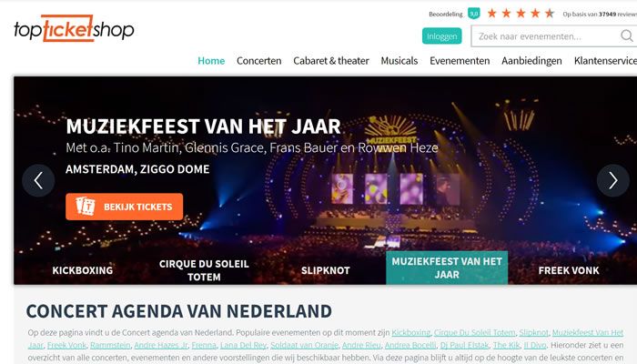Viewport: 637px width, 364px height.
Task: Open the Concerten menu
Action: [x=258, y=61]
